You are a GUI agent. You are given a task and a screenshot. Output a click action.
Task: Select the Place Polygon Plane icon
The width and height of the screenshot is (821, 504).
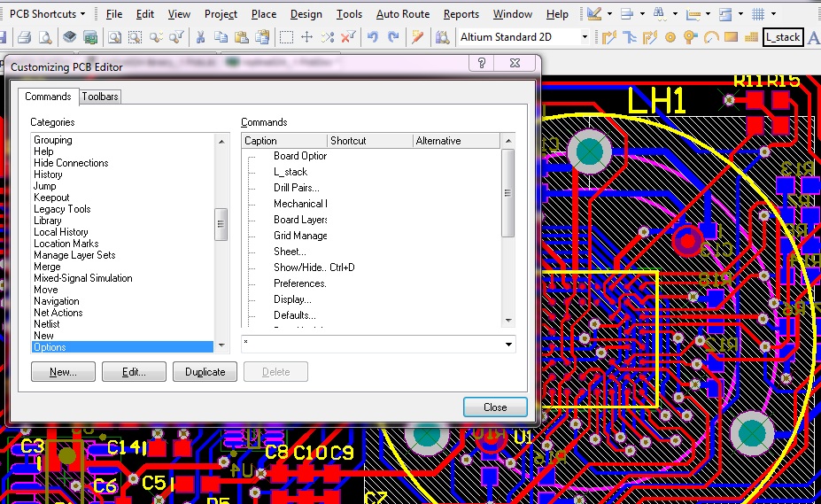click(751, 37)
